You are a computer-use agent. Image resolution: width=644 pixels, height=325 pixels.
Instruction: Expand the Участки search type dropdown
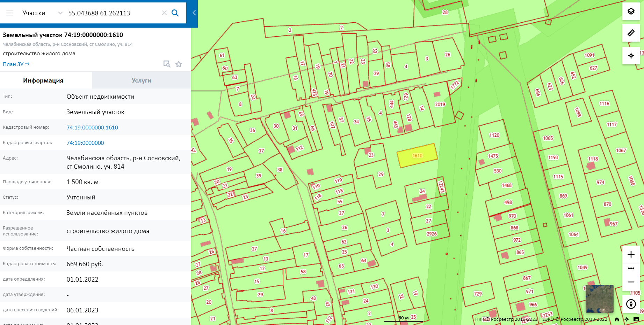(60, 13)
